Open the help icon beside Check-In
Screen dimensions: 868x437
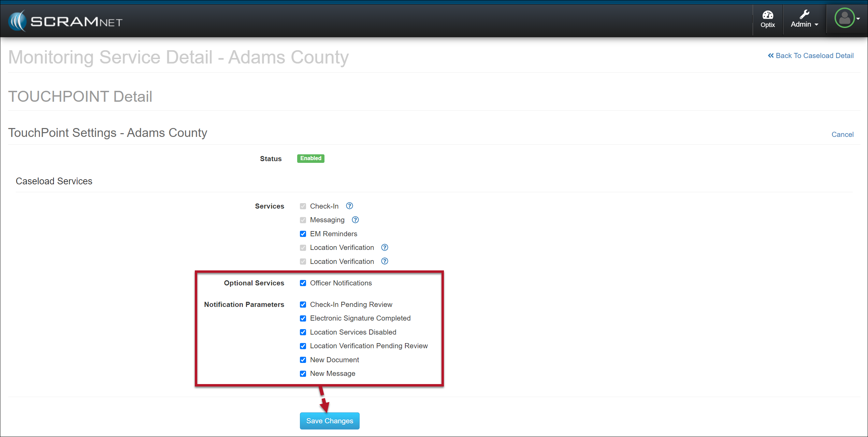coord(349,206)
